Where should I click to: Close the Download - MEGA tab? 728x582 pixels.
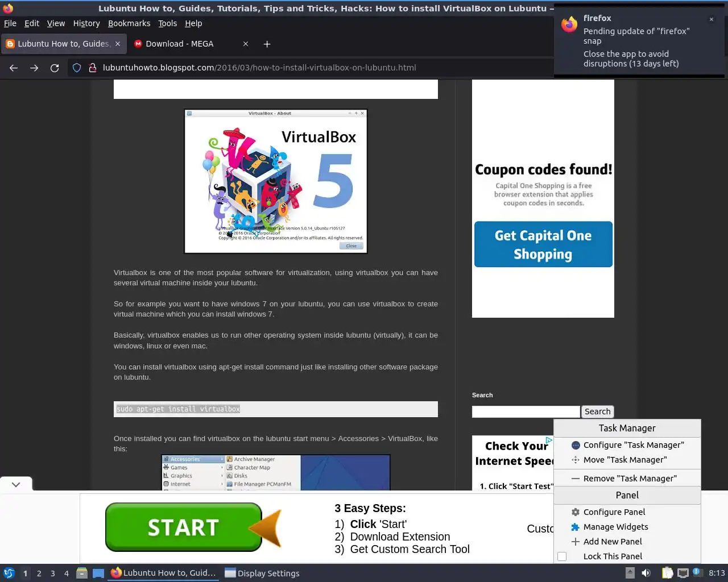(x=246, y=44)
